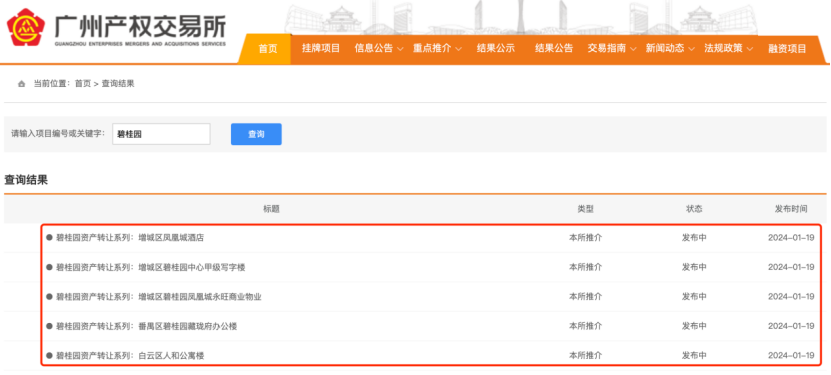This screenshot has height=375, width=831.
Task: Click the 请输入项目编号或关键字 label
Action: [58, 134]
